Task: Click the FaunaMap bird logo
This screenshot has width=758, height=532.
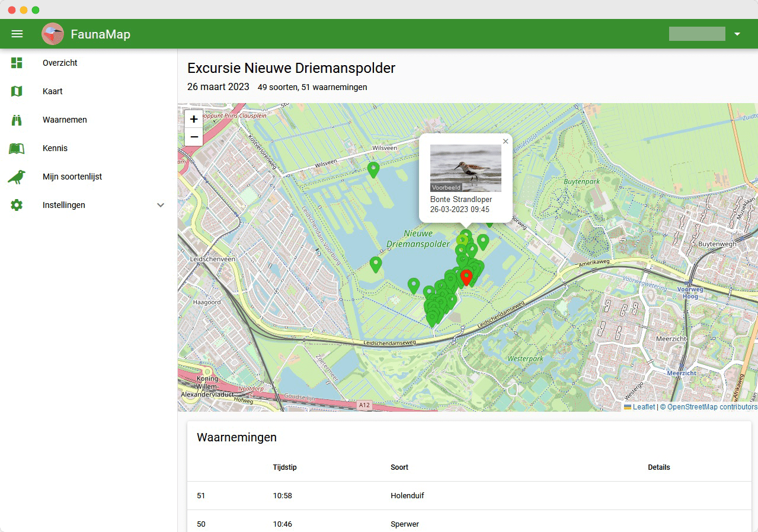Action: [x=53, y=33]
